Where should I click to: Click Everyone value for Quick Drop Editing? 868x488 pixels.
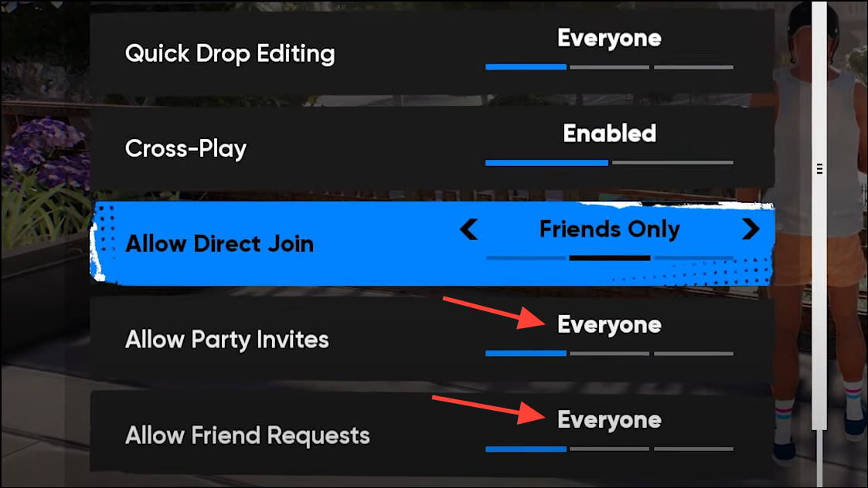point(610,38)
